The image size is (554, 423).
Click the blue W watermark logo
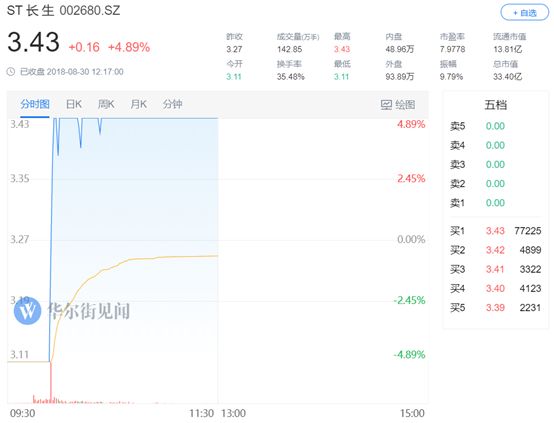[27, 311]
